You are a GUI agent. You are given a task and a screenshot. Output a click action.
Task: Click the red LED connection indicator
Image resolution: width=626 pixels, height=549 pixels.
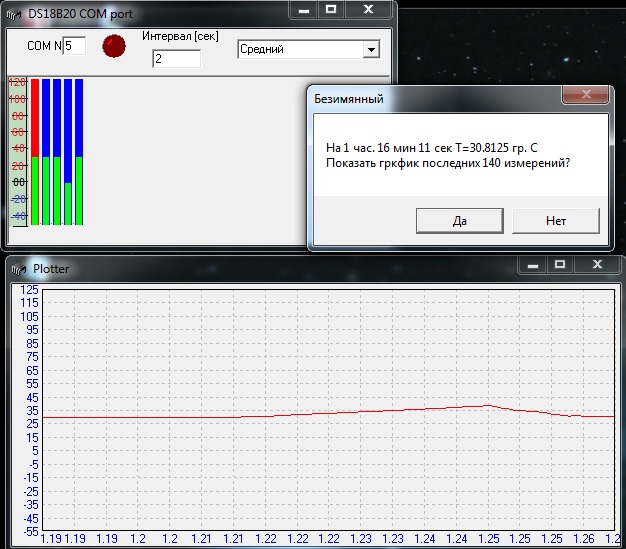click(116, 46)
